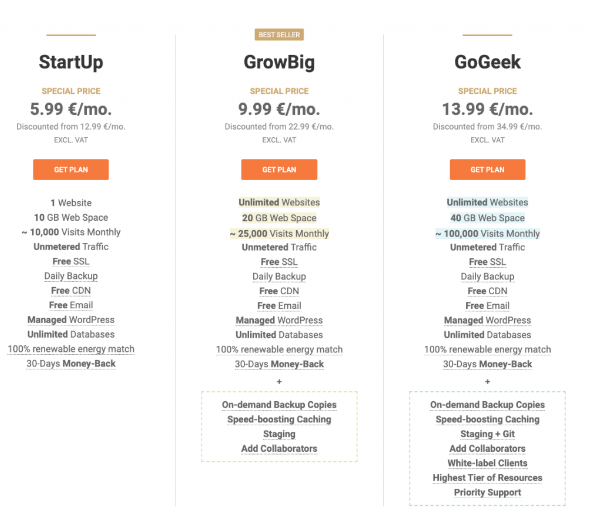Open Free SSL tooltip in StartUp column
Screen dimensions: 603x512
71,262
